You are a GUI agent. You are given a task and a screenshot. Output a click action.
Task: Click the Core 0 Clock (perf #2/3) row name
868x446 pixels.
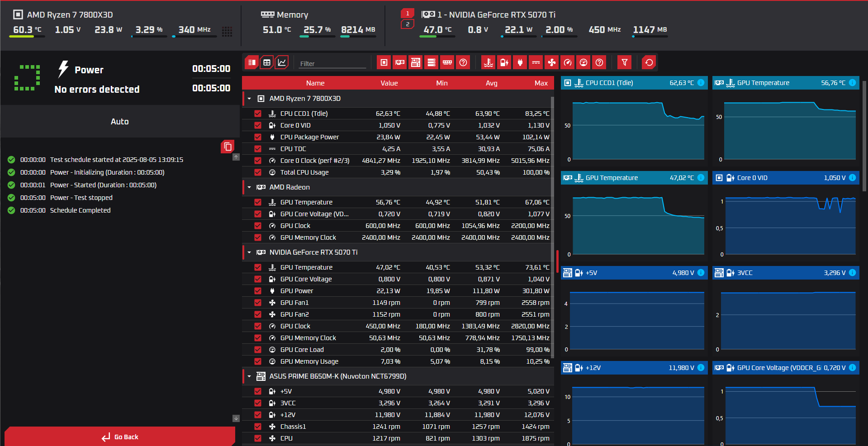315,161
